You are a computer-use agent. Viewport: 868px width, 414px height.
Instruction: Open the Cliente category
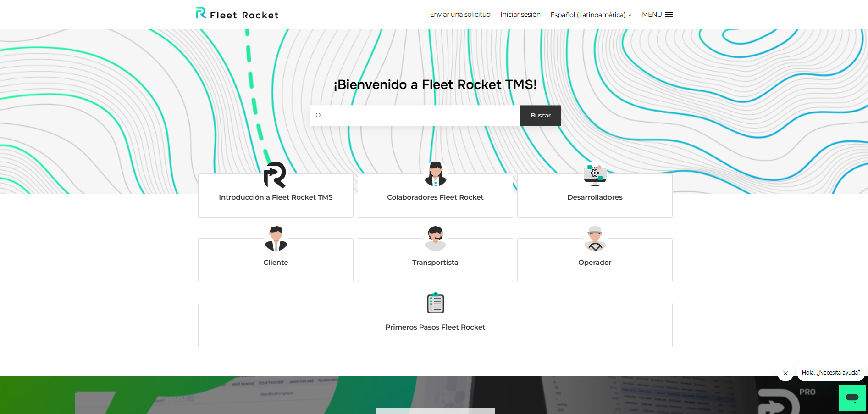click(x=276, y=260)
